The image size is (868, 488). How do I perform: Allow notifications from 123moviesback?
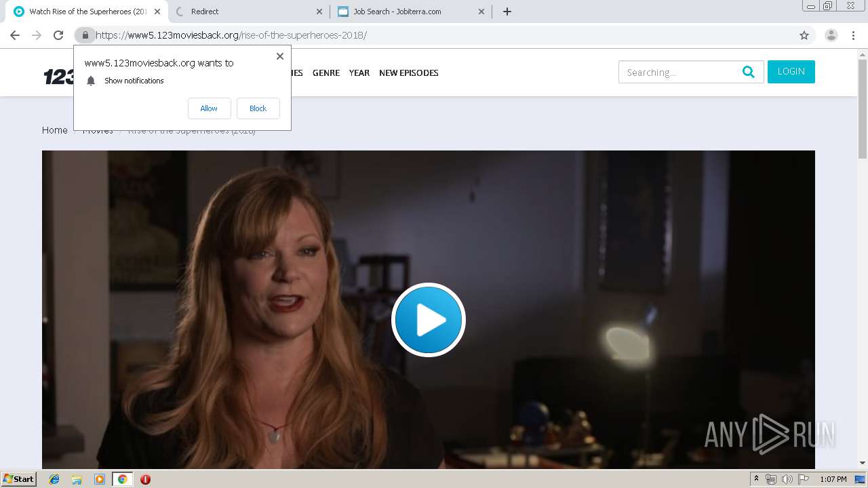tap(209, 108)
